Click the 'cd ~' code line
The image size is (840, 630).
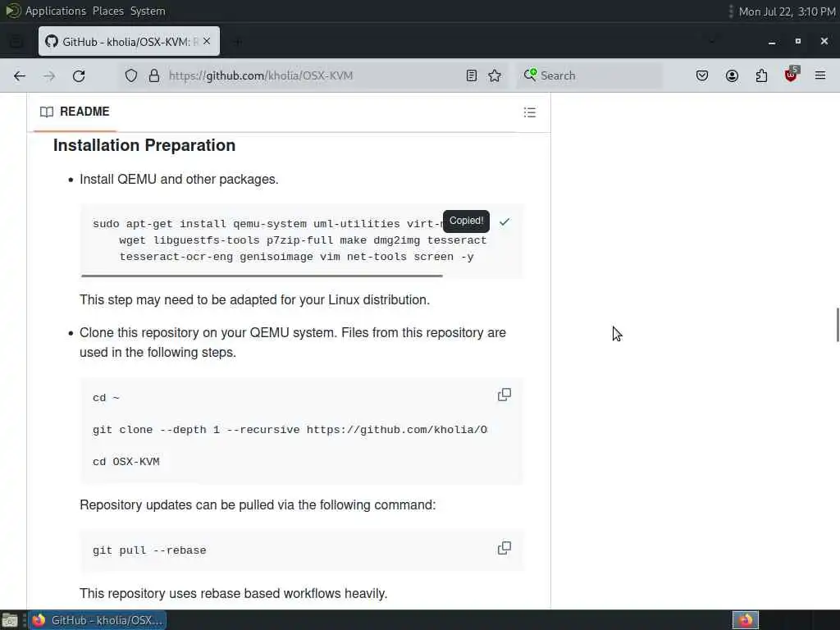(106, 398)
